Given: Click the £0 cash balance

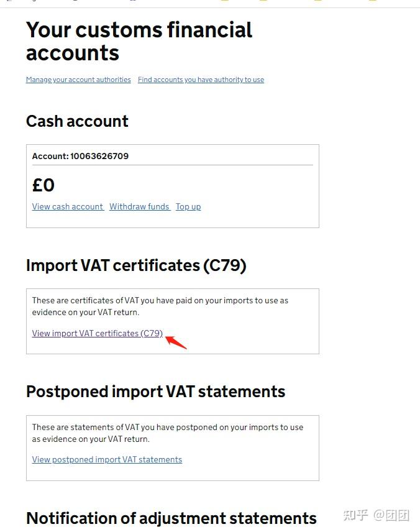Looking at the screenshot, I should (43, 185).
